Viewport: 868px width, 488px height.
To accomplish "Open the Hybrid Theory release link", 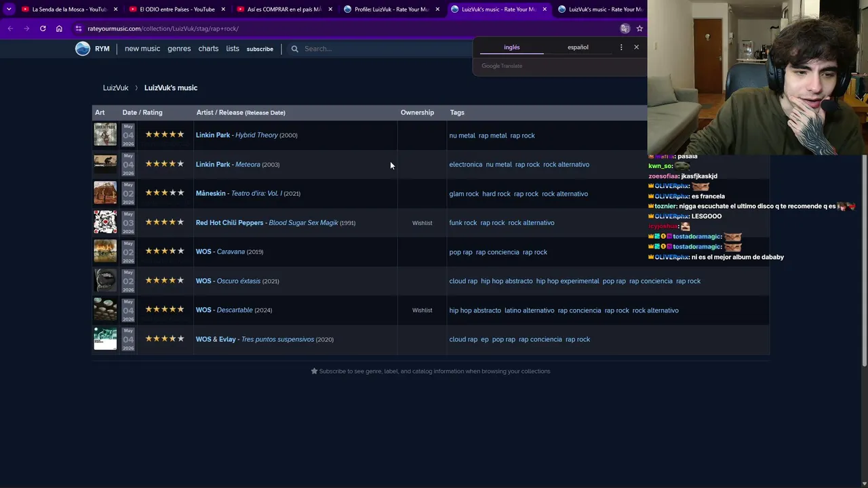I will point(256,135).
